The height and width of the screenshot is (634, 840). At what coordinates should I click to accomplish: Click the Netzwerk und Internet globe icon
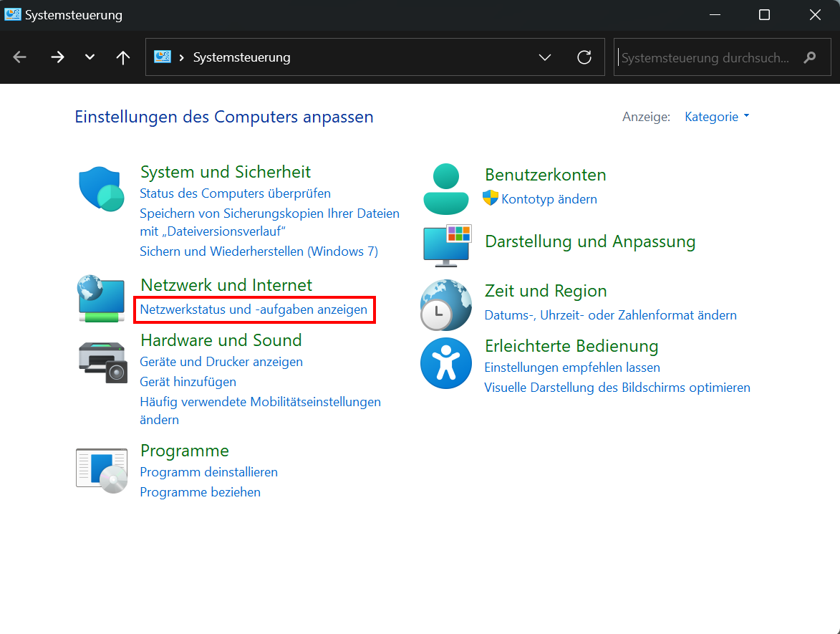point(101,299)
